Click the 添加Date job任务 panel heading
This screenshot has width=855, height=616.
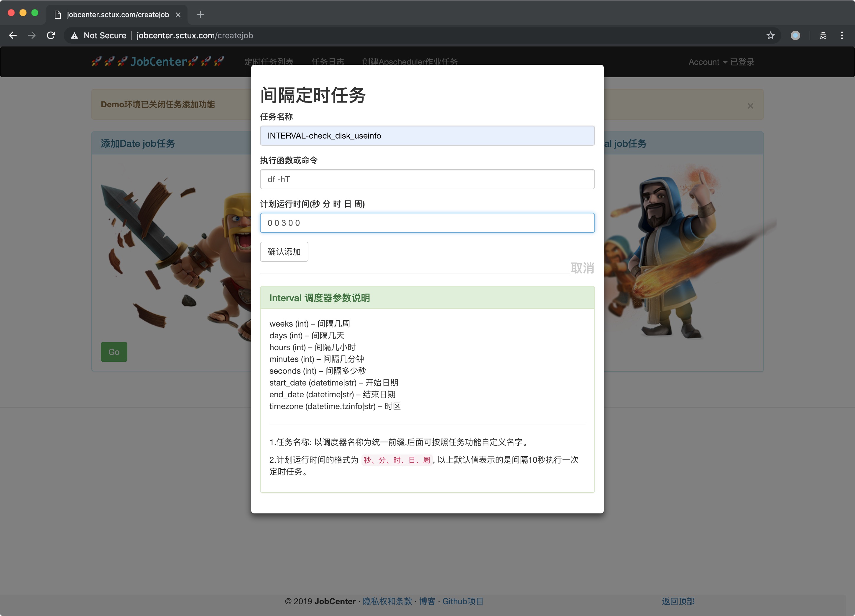(x=138, y=144)
